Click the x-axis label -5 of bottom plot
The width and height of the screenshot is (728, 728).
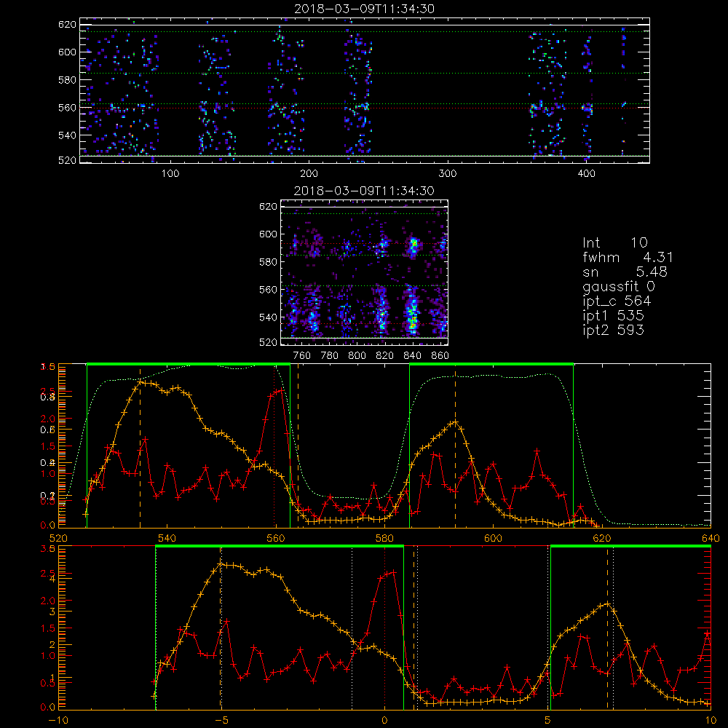pyautogui.click(x=221, y=721)
